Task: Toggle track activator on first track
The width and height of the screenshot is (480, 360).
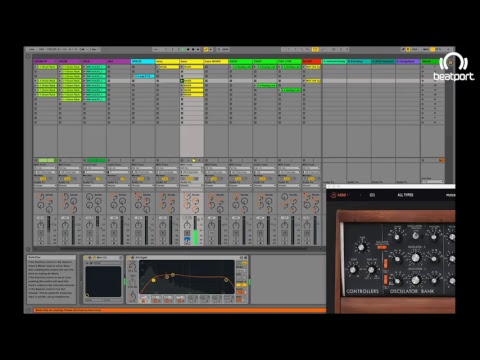Action: coord(41,234)
